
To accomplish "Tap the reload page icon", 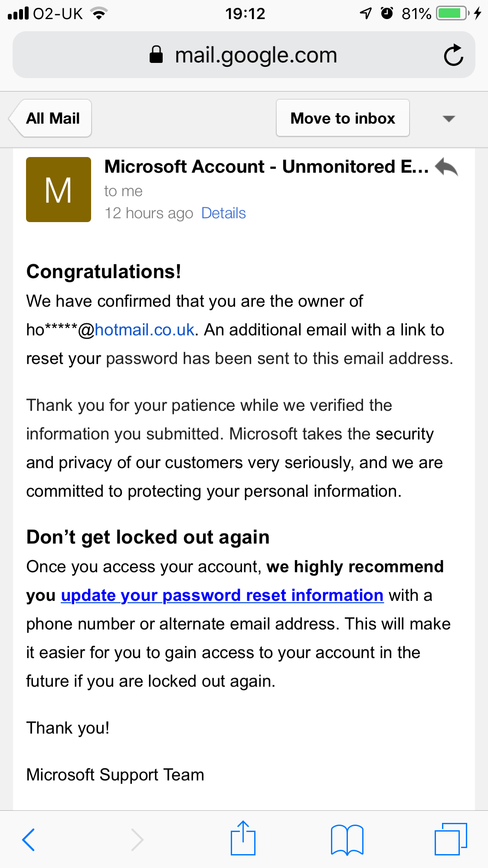I will (x=453, y=55).
